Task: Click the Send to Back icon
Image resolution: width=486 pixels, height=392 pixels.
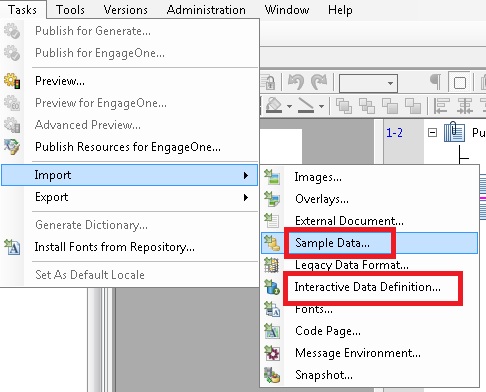Action: pyautogui.click(x=413, y=106)
